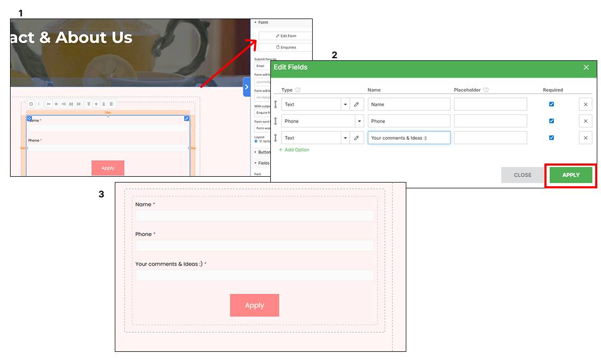The image size is (601, 364).
Task: Click the pencil icon next to the comments field type
Action: 357,138
